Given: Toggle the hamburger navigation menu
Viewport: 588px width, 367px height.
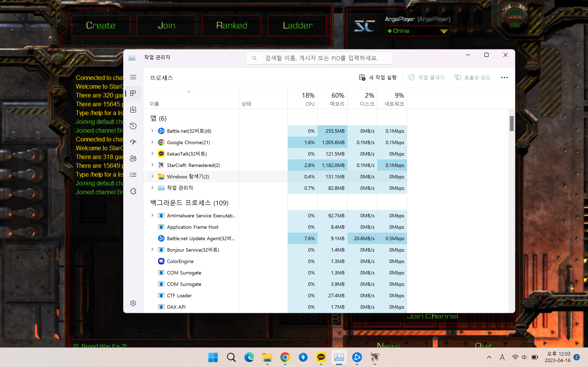Looking at the screenshot, I should [133, 77].
